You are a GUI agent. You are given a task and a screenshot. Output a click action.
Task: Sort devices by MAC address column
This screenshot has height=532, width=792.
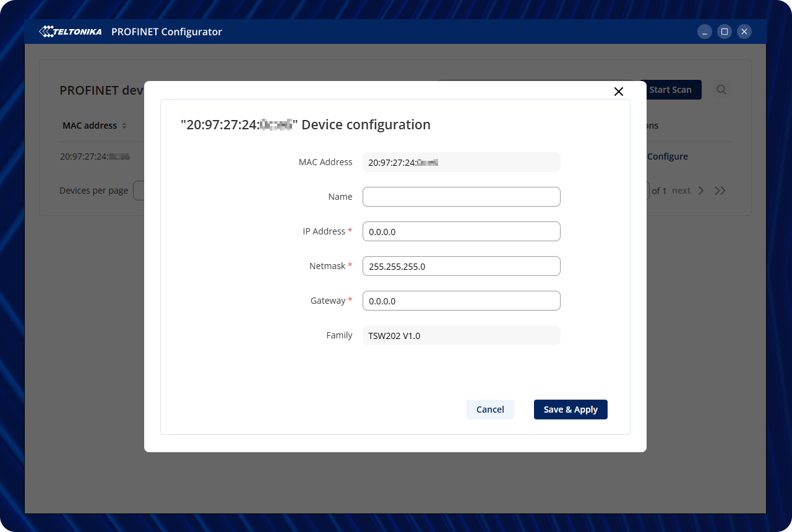[124, 126]
